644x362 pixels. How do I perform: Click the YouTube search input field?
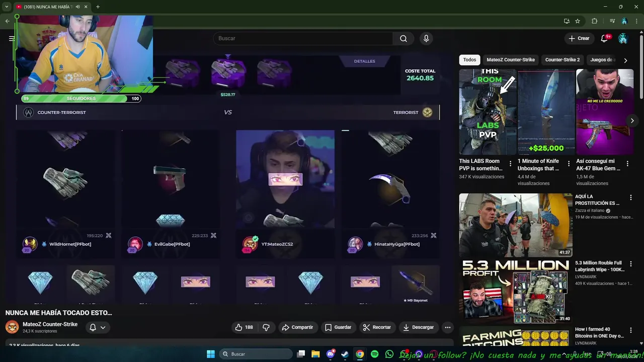[303, 39]
